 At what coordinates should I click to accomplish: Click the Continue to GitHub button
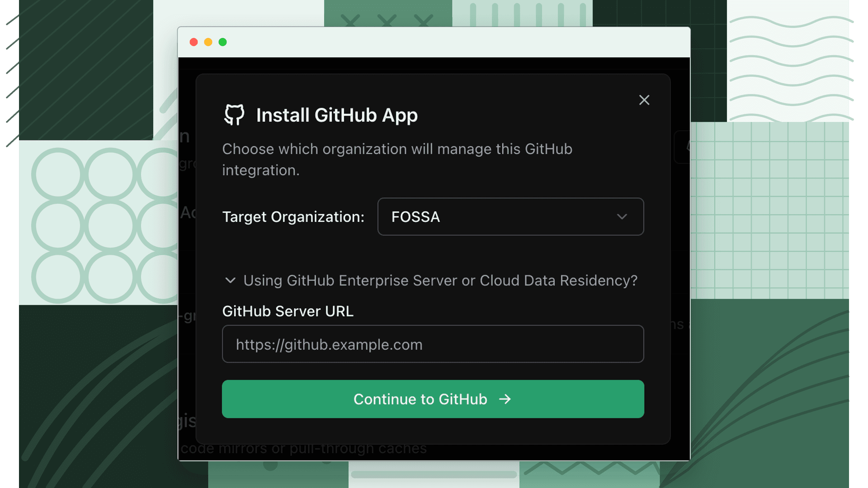(433, 399)
